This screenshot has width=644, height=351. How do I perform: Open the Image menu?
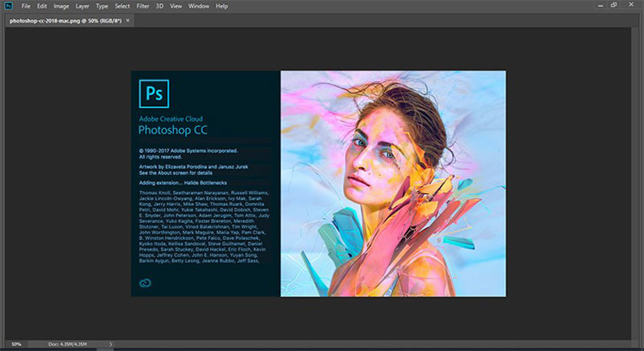point(61,6)
